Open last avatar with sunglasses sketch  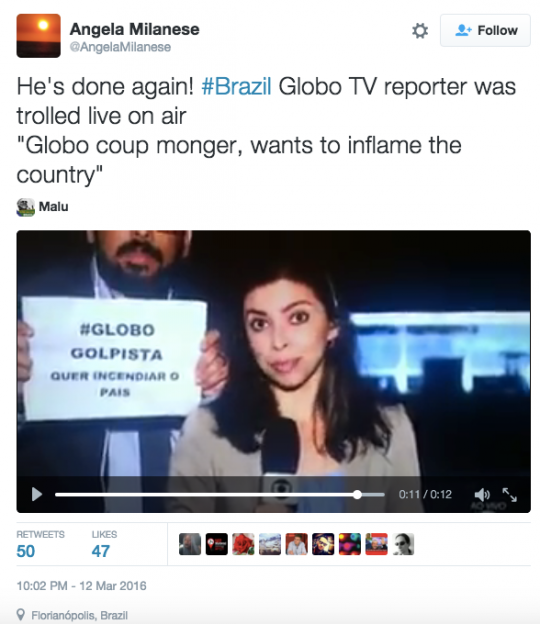[403, 544]
